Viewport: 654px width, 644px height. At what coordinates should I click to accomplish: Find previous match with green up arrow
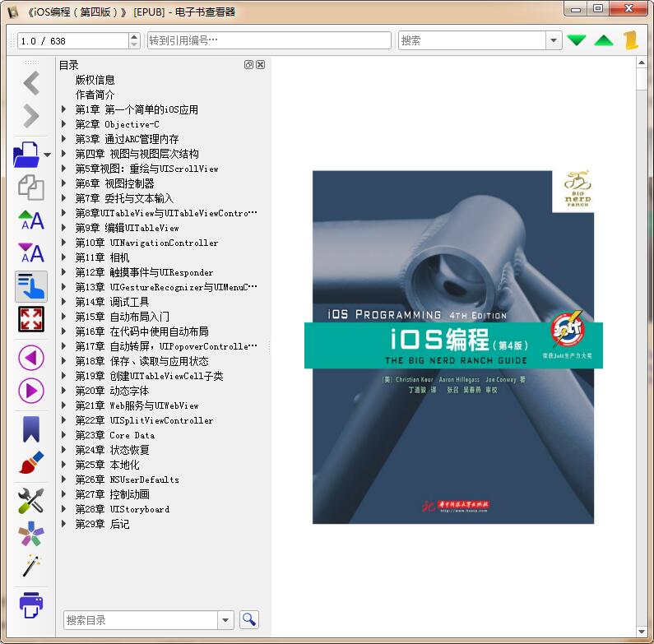(604, 40)
